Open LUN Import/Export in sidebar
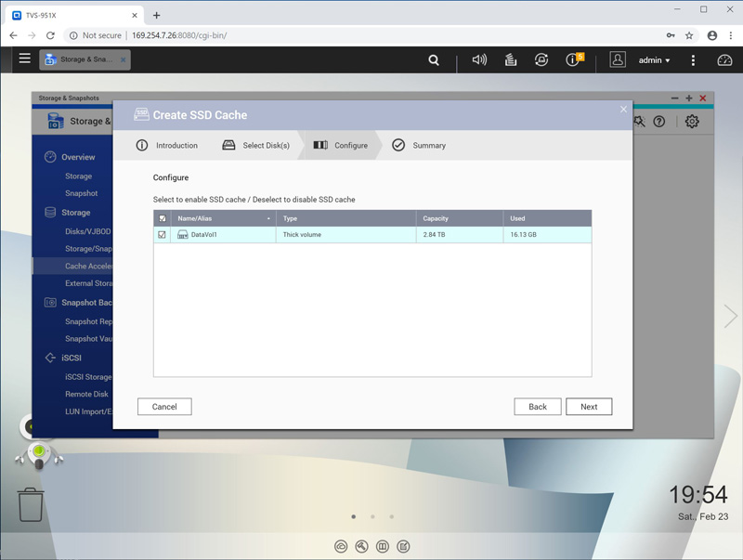The image size is (743, 560). [88, 411]
